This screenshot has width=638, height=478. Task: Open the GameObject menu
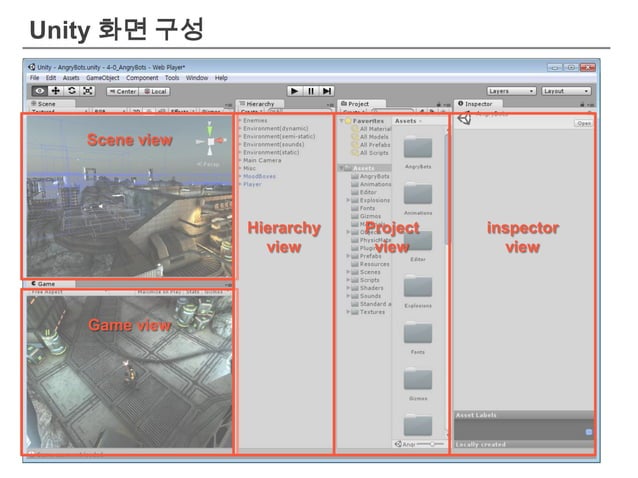coord(103,78)
